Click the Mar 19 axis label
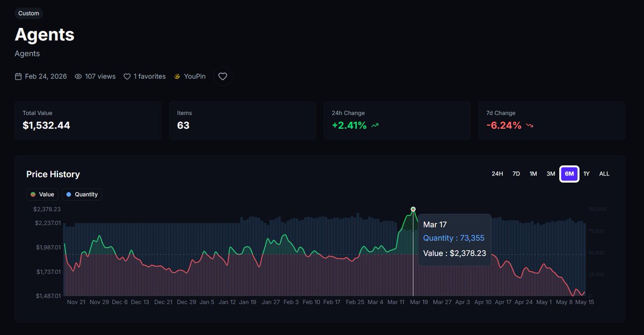The height and width of the screenshot is (335, 644). (x=419, y=302)
